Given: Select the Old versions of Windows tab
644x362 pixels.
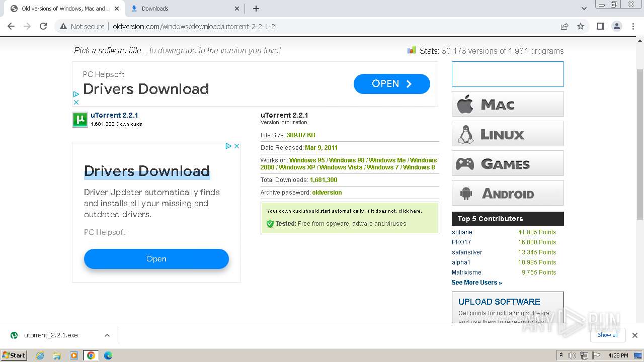Looking at the screenshot, I should tap(64, 9).
